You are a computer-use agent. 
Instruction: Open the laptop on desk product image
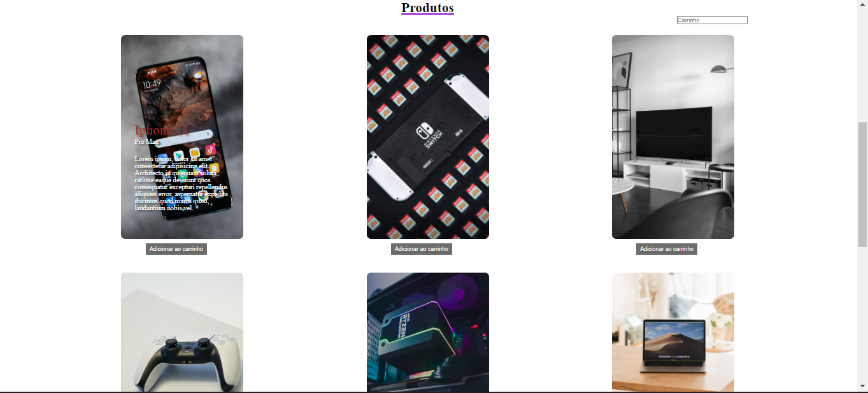673,332
